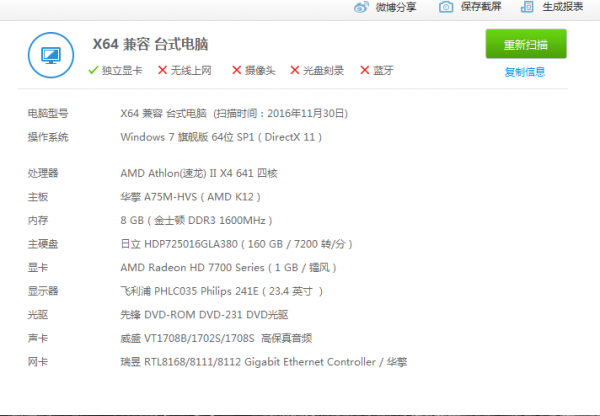Click the 电脑型号 row label
Screen dimensions: 600x416
(48, 113)
